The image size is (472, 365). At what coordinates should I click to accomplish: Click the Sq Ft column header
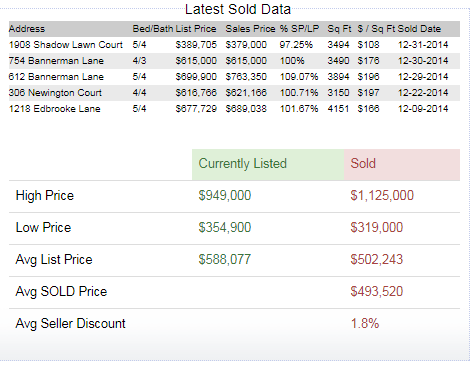click(x=339, y=29)
